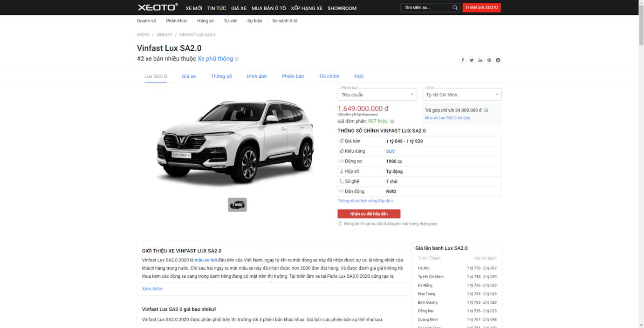This screenshot has height=328, width=644.
Task: Click THAM GIA XEOTO button
Action: [x=482, y=7]
